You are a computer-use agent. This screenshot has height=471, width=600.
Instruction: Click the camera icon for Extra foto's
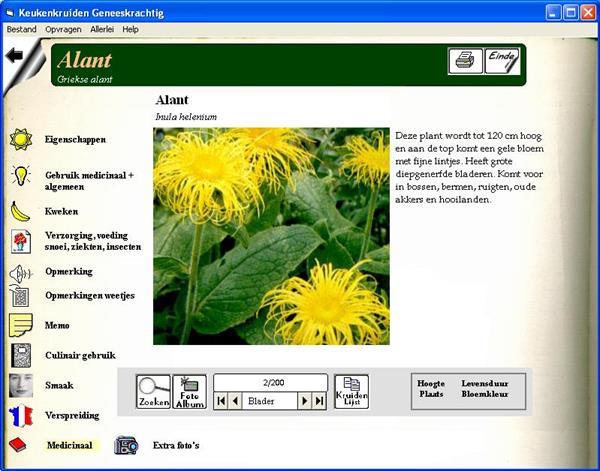(x=126, y=445)
